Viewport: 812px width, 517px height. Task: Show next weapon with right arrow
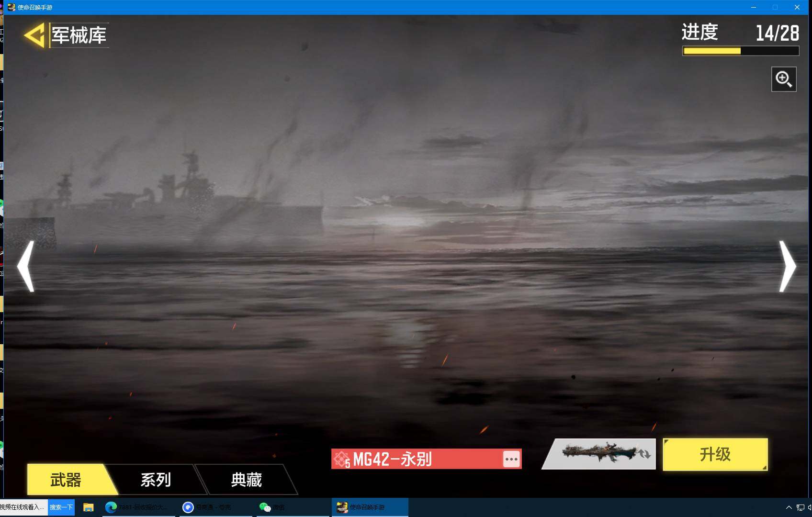coord(787,266)
